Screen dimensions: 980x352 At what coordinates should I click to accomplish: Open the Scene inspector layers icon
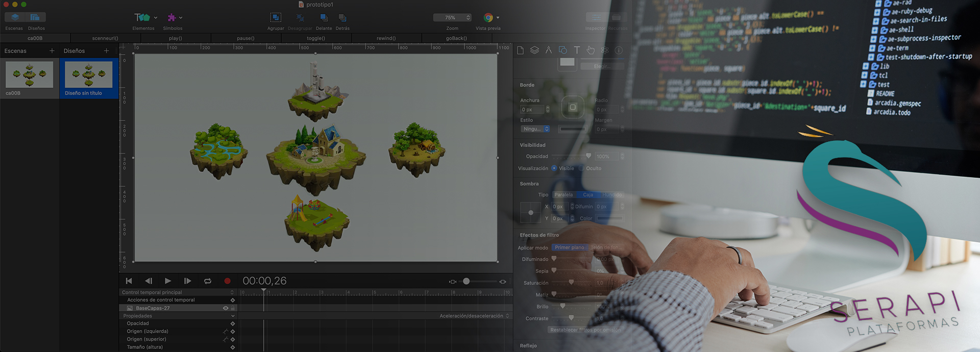point(534,50)
